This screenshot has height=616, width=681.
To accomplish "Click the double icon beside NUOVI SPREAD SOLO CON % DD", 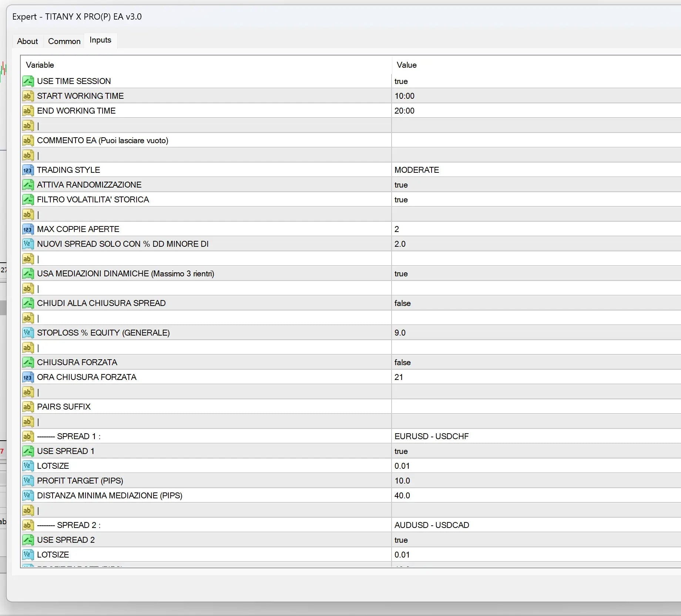I will click(28, 244).
